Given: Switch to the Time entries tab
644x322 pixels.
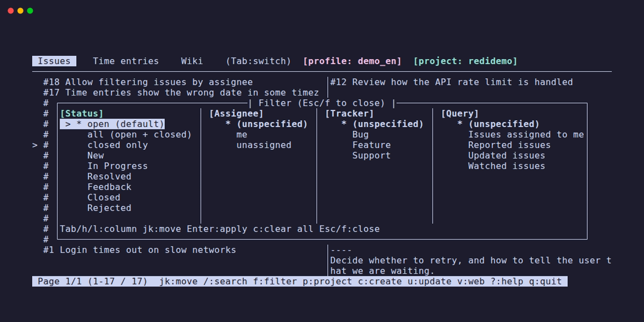Looking at the screenshot, I should click(x=126, y=61).
